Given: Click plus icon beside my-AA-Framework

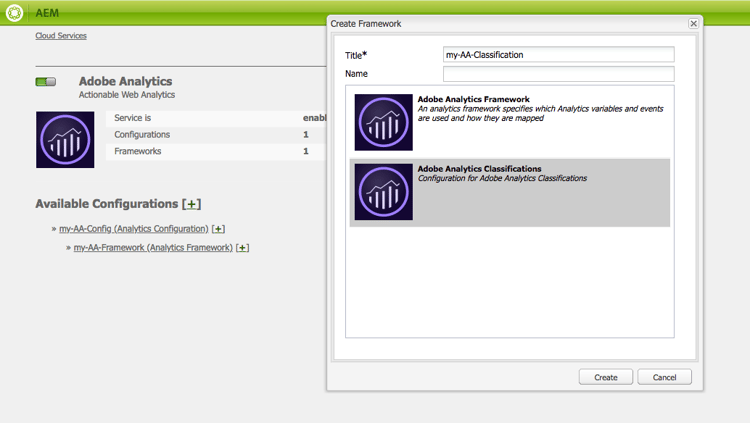Looking at the screenshot, I should 243,248.
